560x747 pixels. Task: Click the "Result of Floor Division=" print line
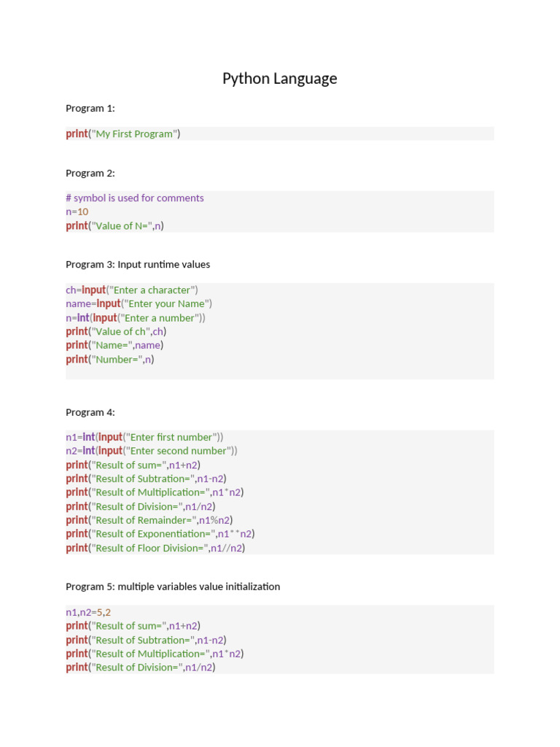pos(156,549)
